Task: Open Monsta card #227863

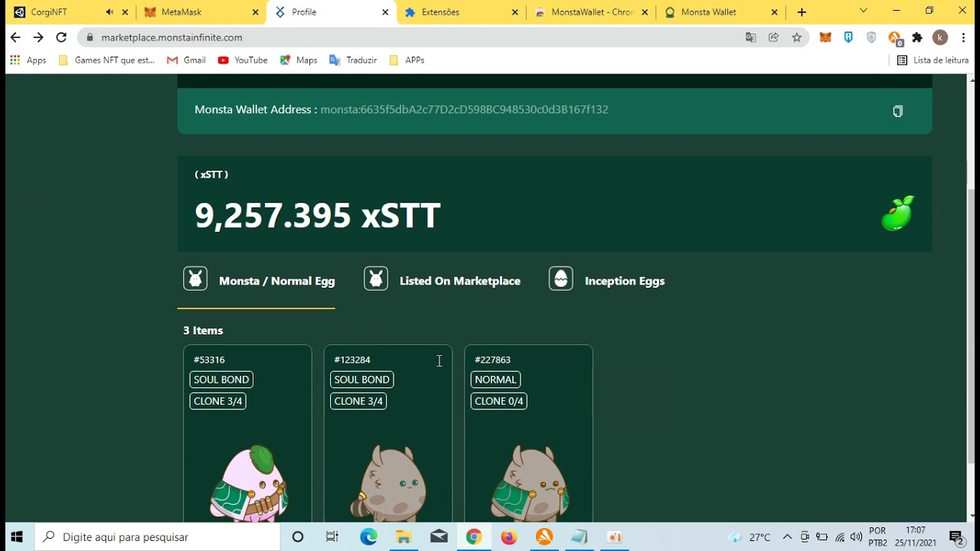Action: (528, 434)
